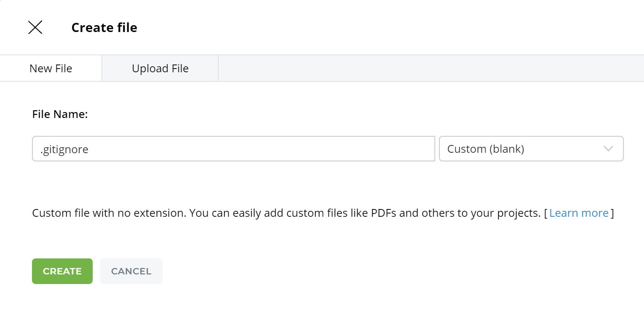Focus the File Name input field
This screenshot has width=644, height=311.
click(233, 149)
